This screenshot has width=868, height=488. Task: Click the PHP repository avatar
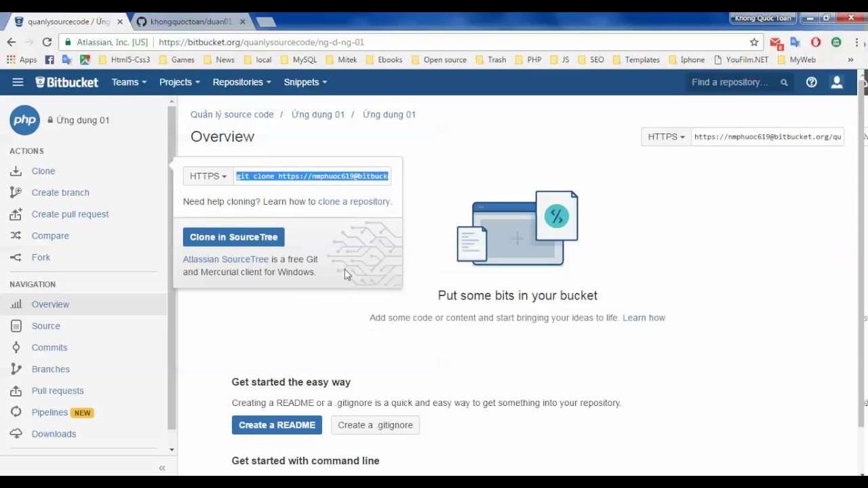point(24,120)
